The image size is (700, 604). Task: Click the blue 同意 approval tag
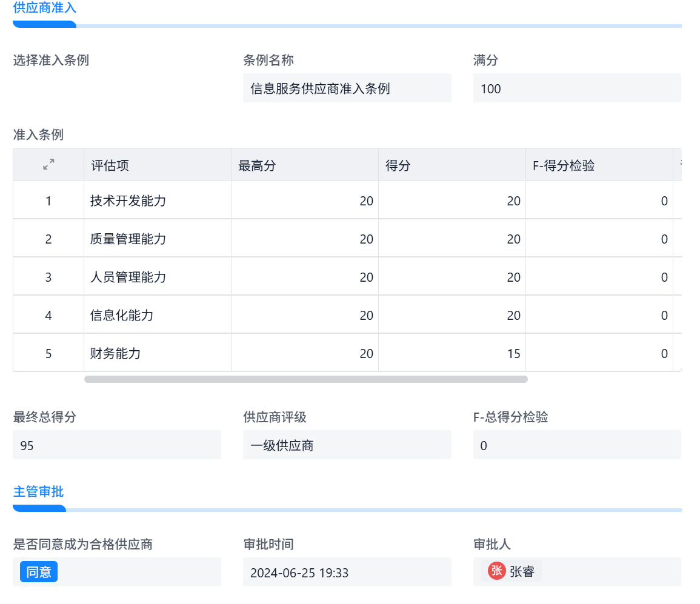39,572
